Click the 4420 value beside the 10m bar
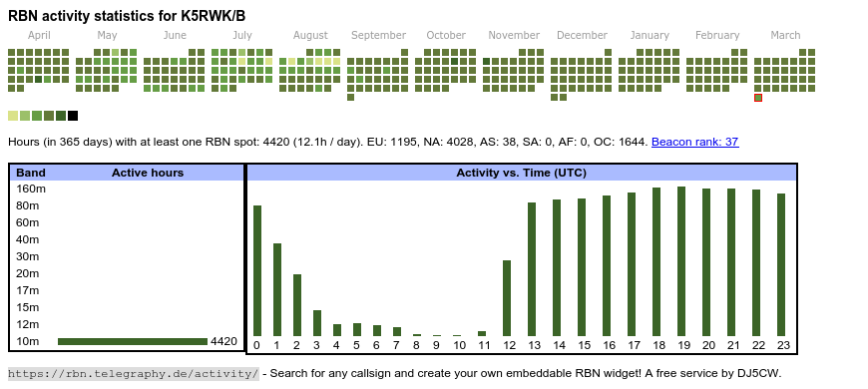Screen dimensions: 868x389 [223, 341]
